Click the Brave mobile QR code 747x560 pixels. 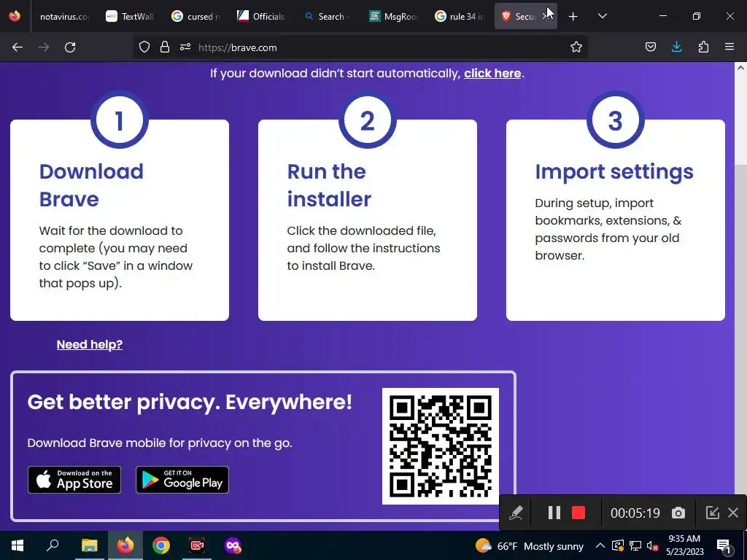click(x=441, y=446)
